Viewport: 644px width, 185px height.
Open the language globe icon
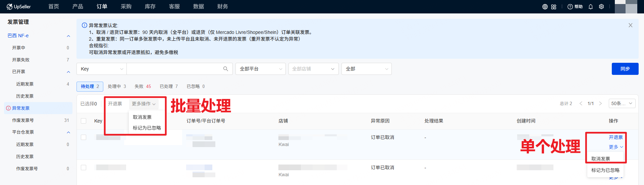545,7
